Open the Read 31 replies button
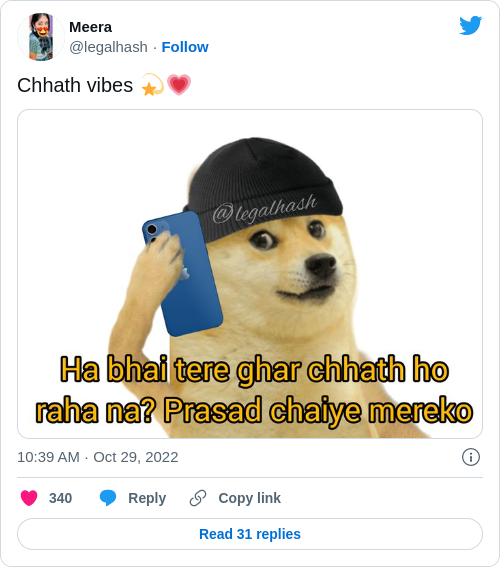 pos(250,534)
